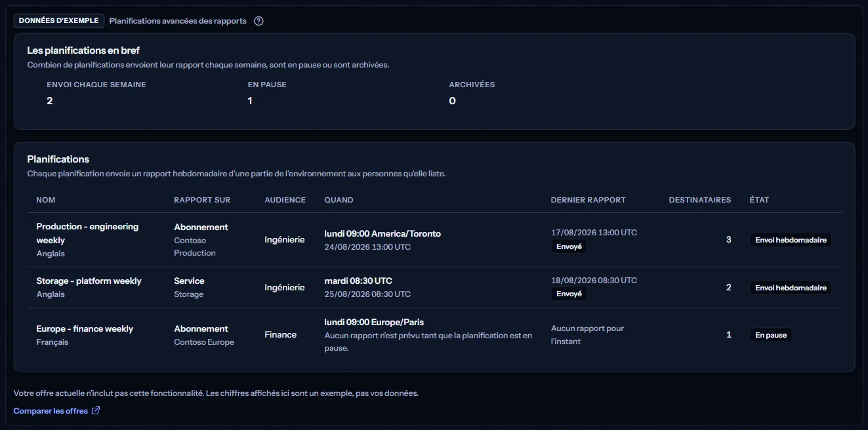Click Envoi hebdomadaire badge in Storage row
Screen dimensions: 868x430
pyautogui.click(x=791, y=288)
